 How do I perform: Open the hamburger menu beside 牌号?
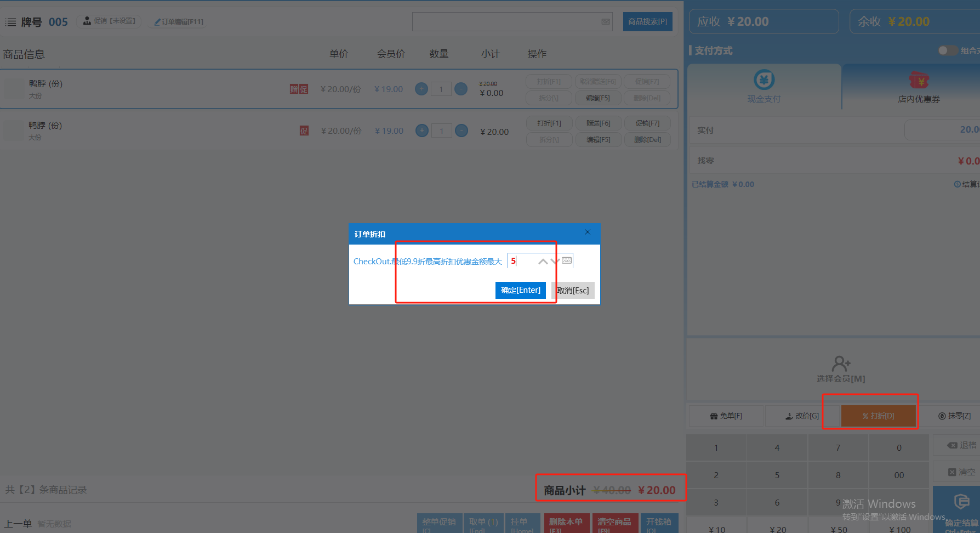tap(10, 22)
